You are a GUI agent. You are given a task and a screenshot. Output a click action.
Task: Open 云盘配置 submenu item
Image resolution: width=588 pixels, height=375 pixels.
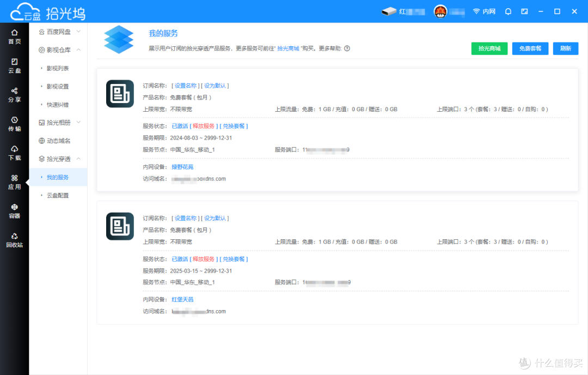(58, 195)
